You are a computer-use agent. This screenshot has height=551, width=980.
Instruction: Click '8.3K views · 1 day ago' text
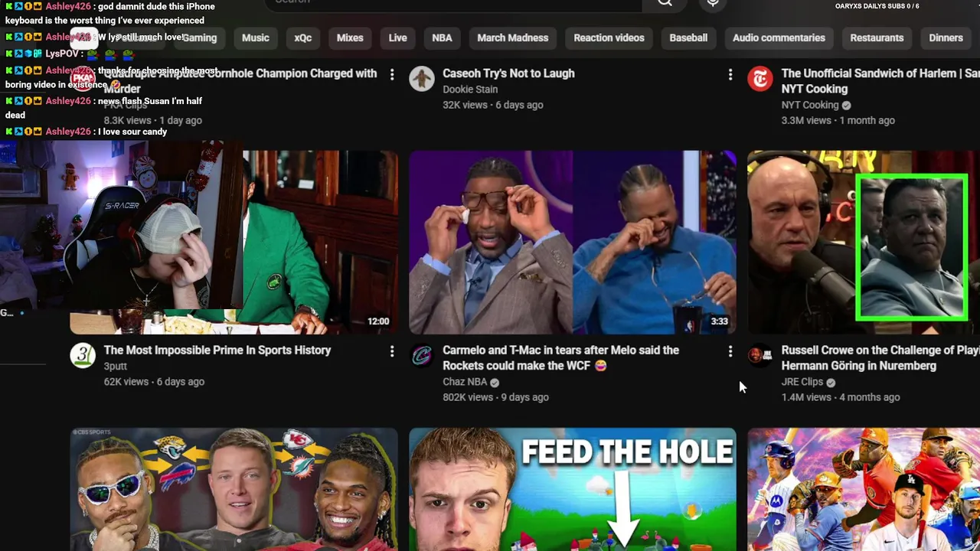(153, 120)
